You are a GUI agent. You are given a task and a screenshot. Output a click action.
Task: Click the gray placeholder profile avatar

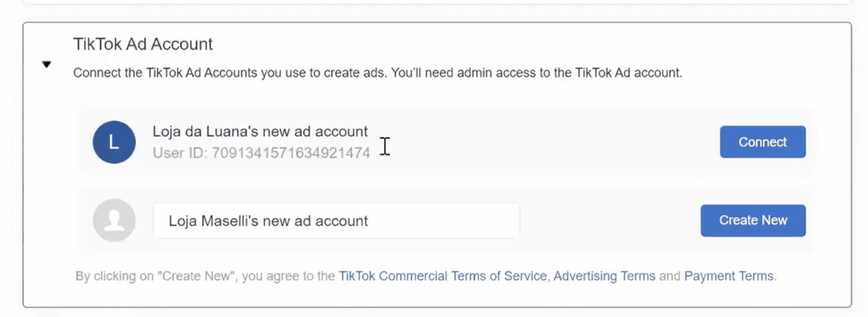114,220
